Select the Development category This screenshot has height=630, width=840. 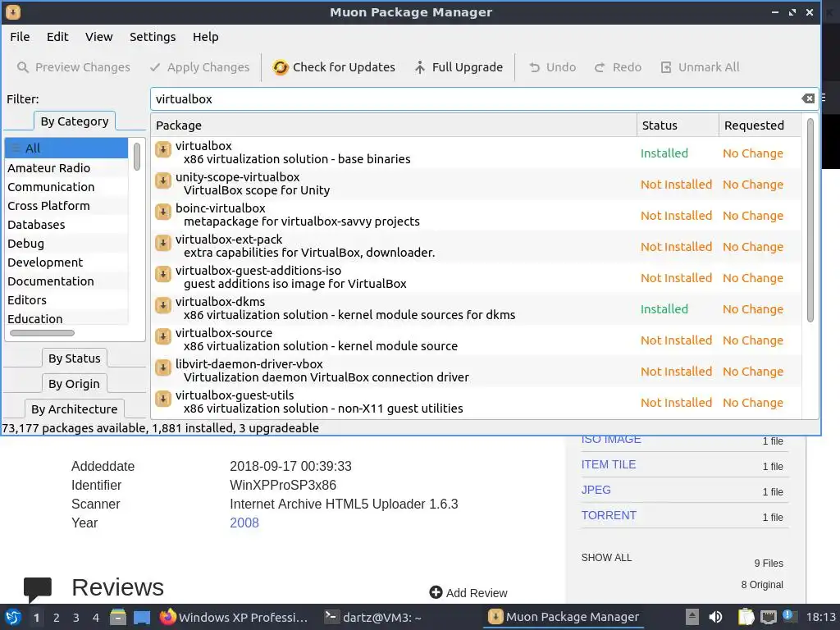point(66,262)
